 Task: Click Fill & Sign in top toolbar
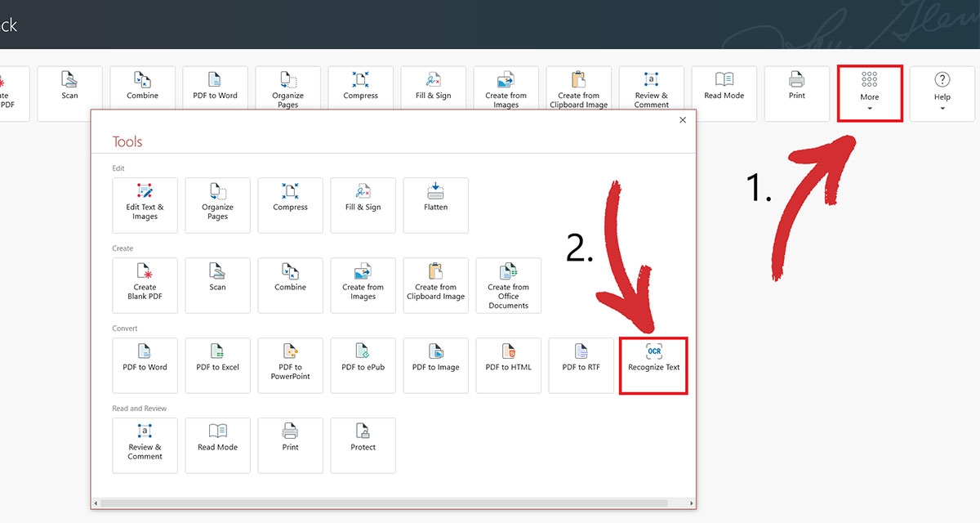pyautogui.click(x=433, y=93)
